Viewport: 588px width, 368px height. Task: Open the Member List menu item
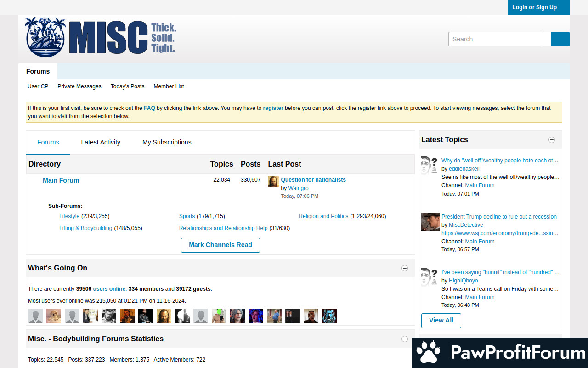169,86
